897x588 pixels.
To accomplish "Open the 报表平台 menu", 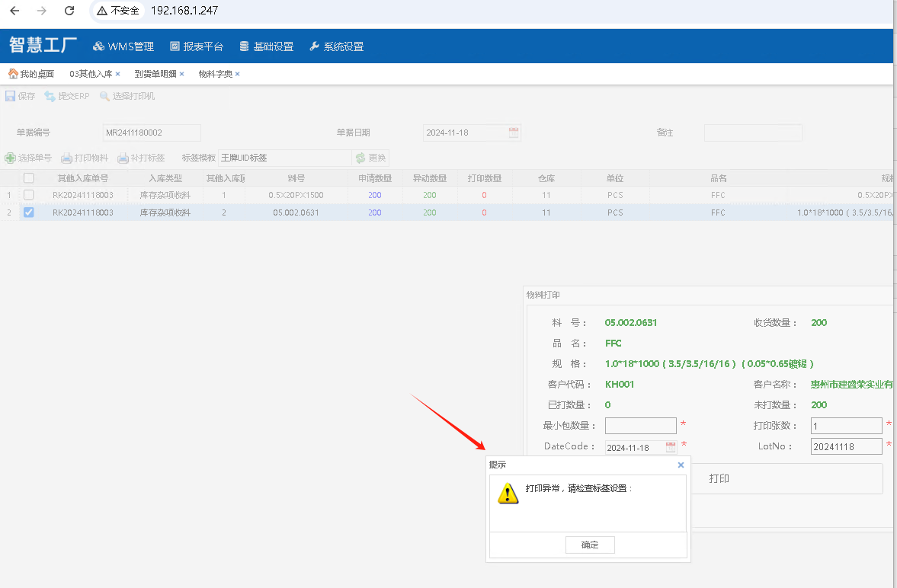I will 197,46.
